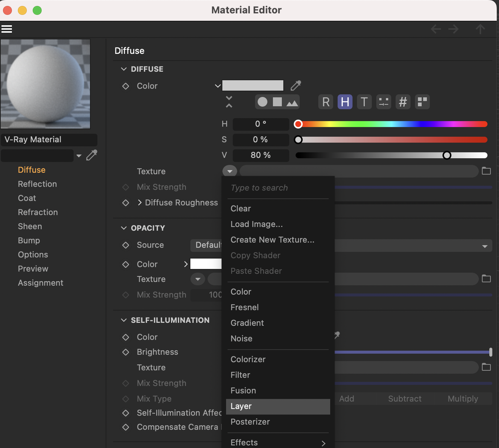
Task: Click the V value field showing 80 %
Action: click(x=261, y=155)
